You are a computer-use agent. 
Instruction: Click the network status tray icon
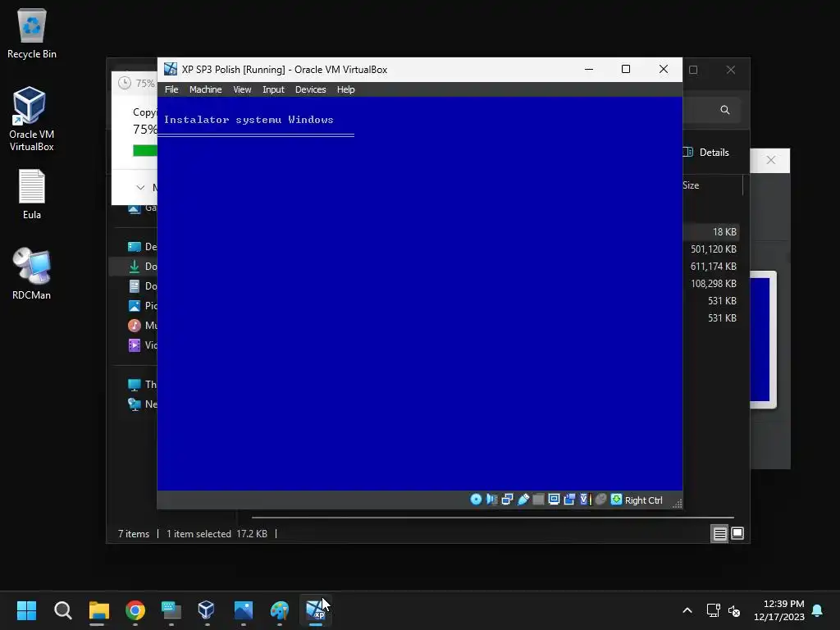713,610
